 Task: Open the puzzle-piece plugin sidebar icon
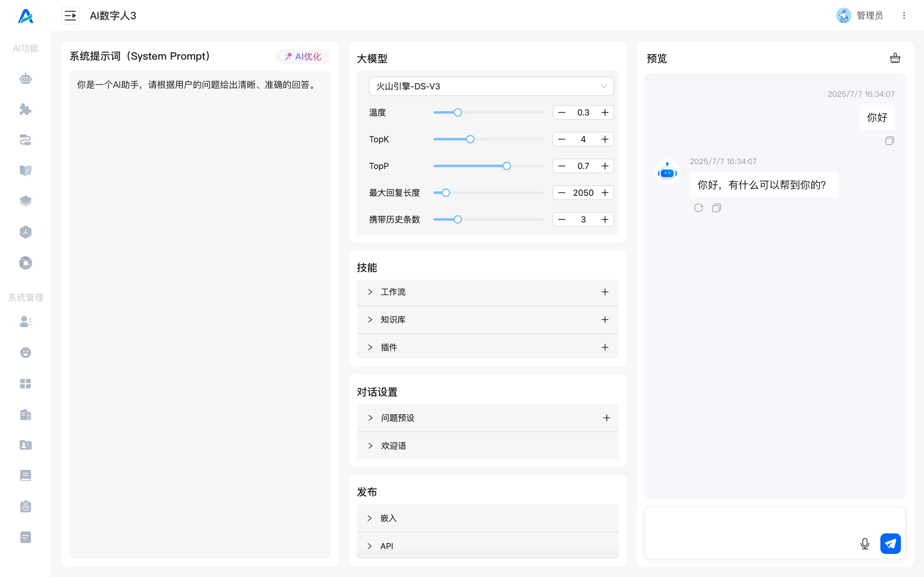pos(26,110)
